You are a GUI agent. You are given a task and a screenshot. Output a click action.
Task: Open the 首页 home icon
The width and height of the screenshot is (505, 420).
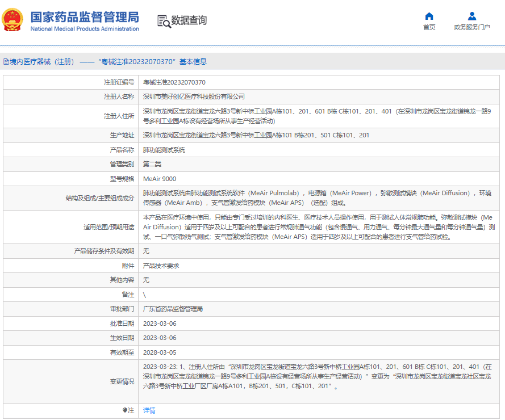click(429, 16)
